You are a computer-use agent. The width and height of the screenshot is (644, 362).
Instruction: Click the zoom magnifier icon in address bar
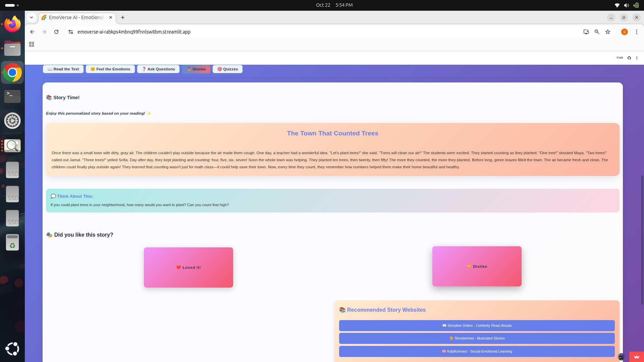click(597, 32)
